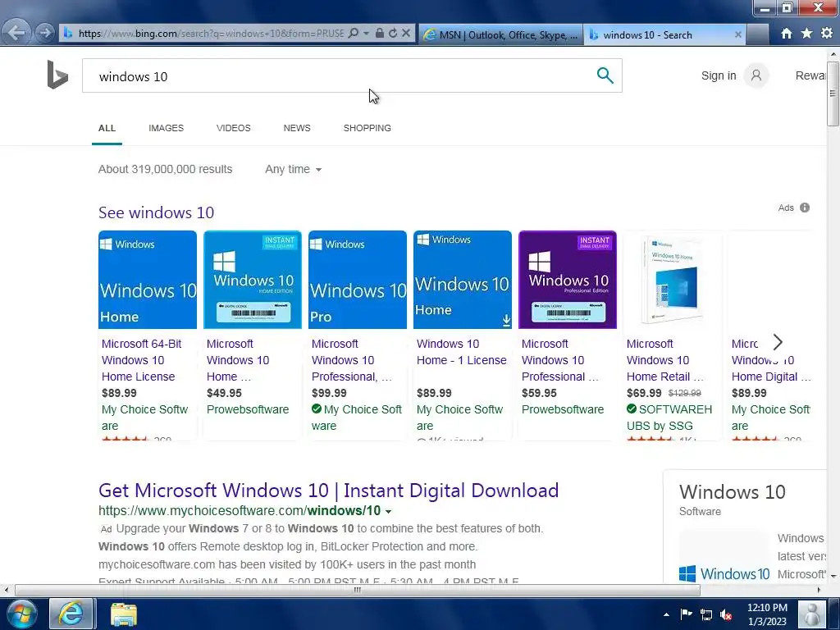
Task: Click the browser Back arrow button
Action: point(16,33)
